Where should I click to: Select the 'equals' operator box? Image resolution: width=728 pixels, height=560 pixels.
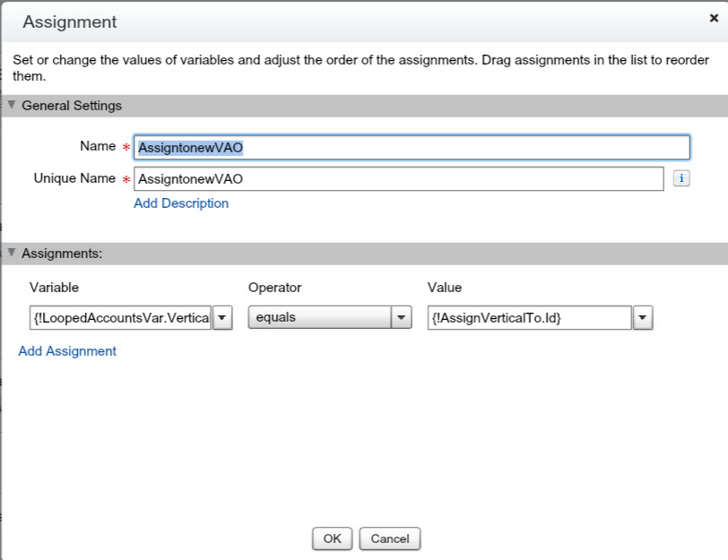318,317
